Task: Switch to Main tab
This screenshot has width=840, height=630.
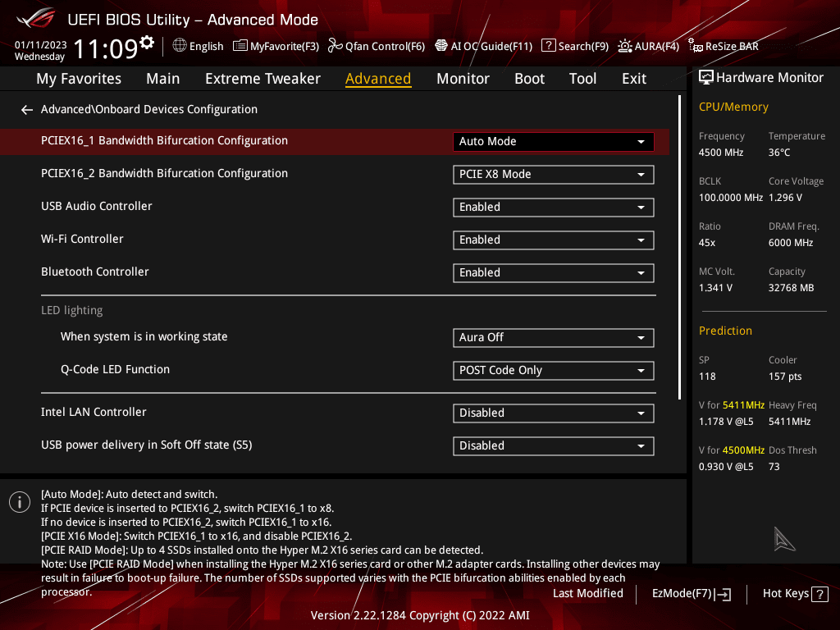Action: 163,79
